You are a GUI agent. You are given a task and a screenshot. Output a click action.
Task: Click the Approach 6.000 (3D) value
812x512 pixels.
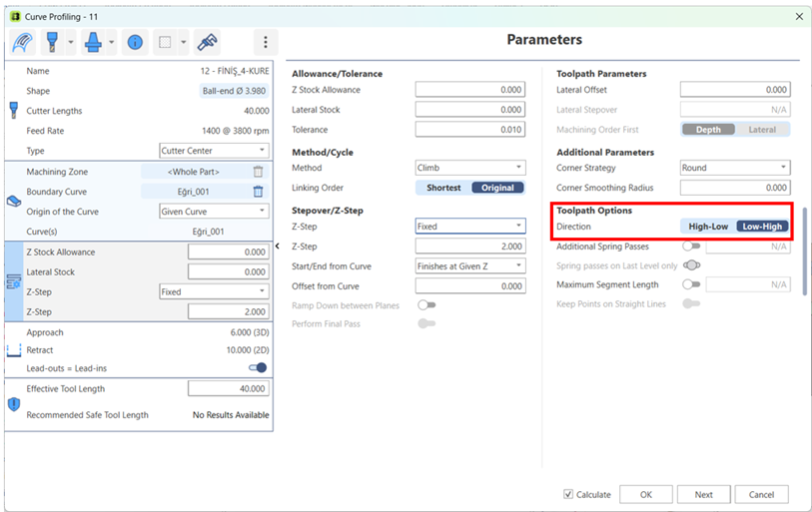point(250,332)
